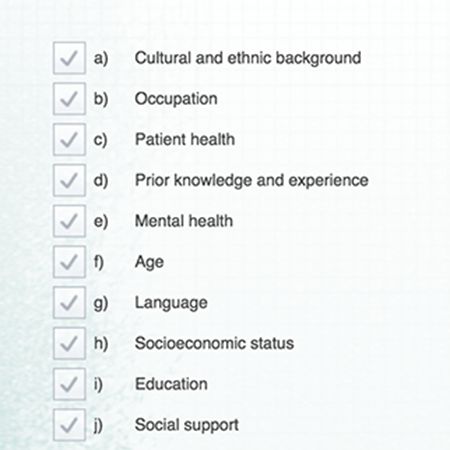The image size is (450, 450).
Task: Click the 'Occupation' option text
Action: [176, 99]
